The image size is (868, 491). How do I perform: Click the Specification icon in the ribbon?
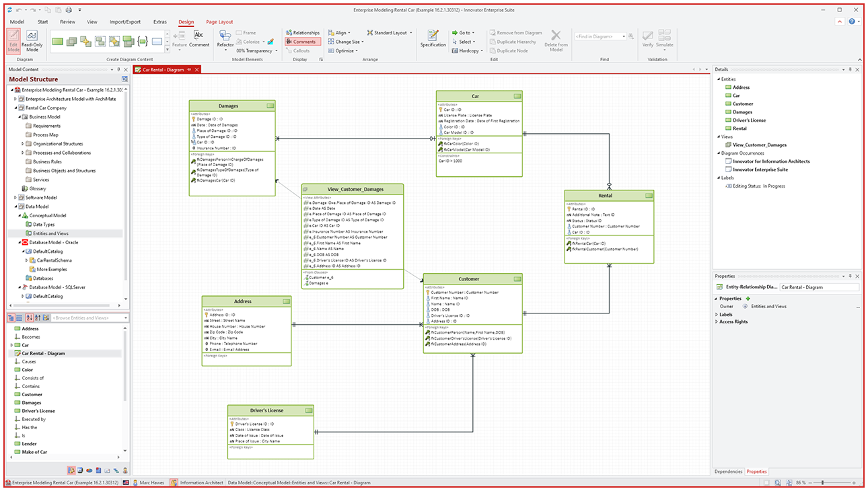coord(433,38)
